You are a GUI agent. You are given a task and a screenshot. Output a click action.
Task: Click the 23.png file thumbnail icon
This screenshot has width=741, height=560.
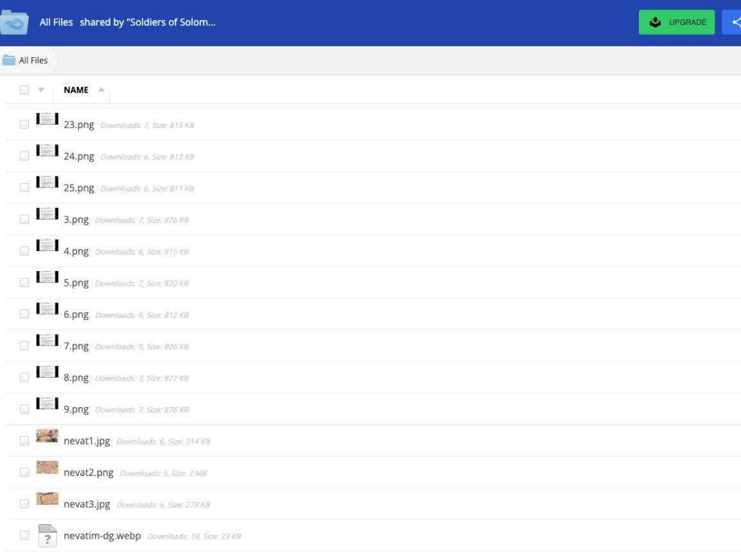48,120
